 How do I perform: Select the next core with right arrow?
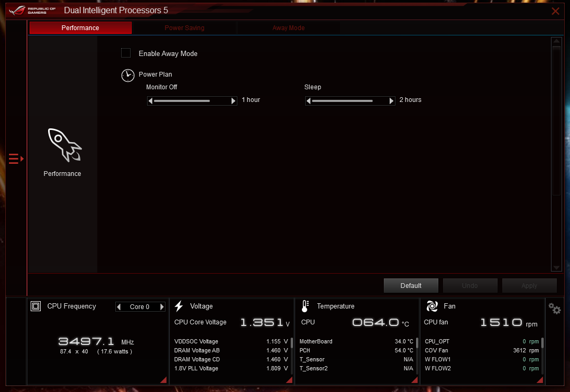pyautogui.click(x=162, y=306)
